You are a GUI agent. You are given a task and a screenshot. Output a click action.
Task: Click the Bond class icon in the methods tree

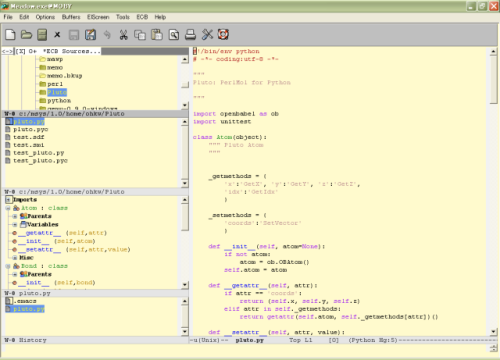(16, 266)
